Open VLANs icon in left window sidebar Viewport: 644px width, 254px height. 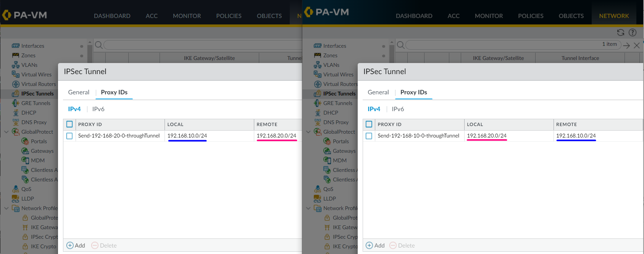click(16, 65)
